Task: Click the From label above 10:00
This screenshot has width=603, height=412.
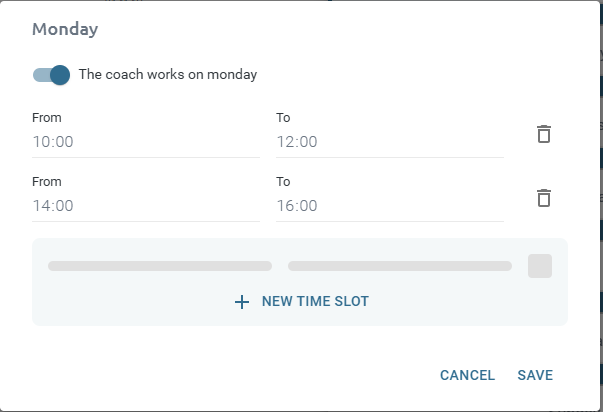Action: [47, 118]
